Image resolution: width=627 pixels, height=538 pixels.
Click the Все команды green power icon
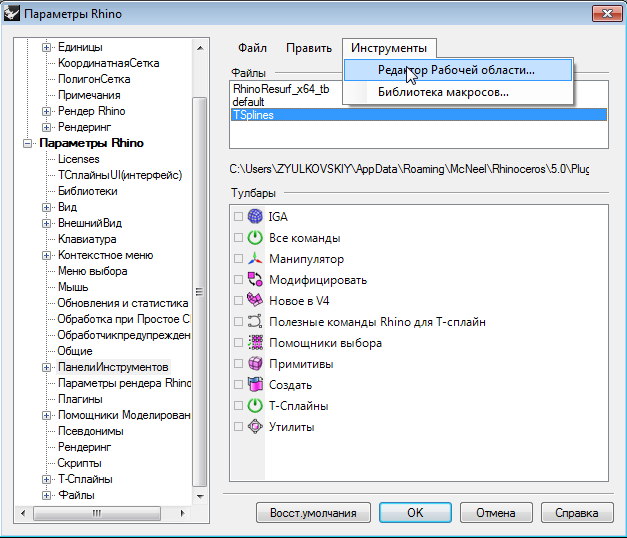[x=255, y=238]
